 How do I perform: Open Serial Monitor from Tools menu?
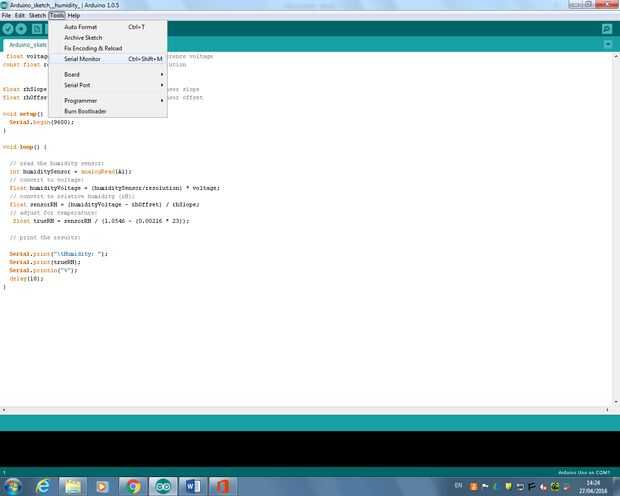pyautogui.click(x=108, y=59)
